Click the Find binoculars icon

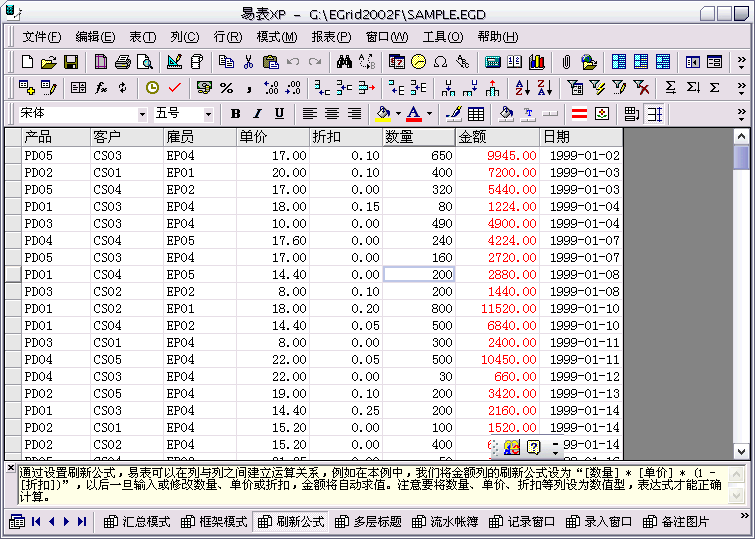tap(344, 62)
